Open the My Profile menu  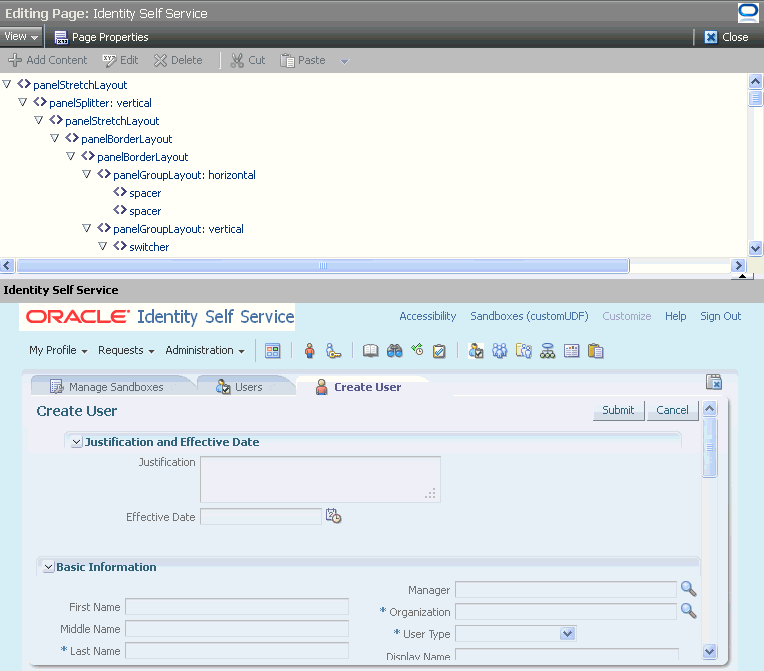58,350
